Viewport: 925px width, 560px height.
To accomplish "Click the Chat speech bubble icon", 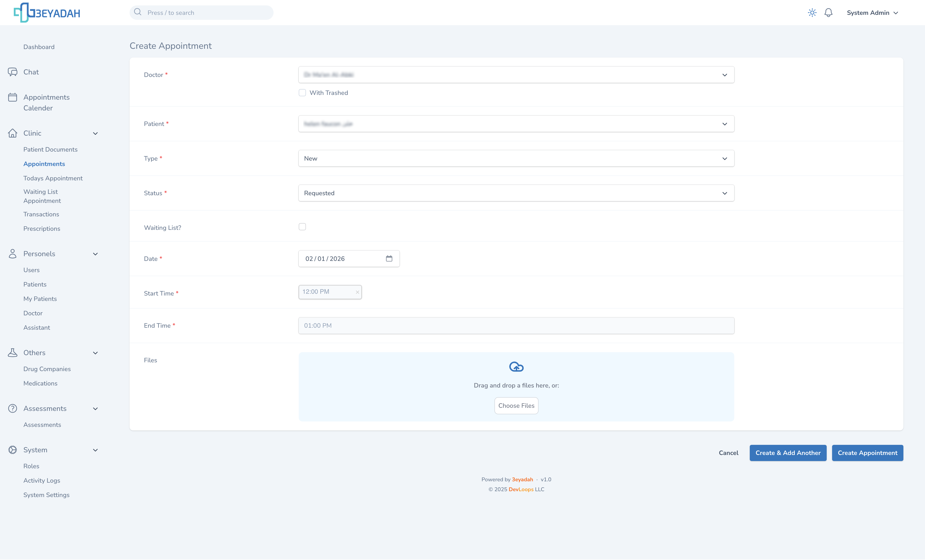I will [x=12, y=72].
